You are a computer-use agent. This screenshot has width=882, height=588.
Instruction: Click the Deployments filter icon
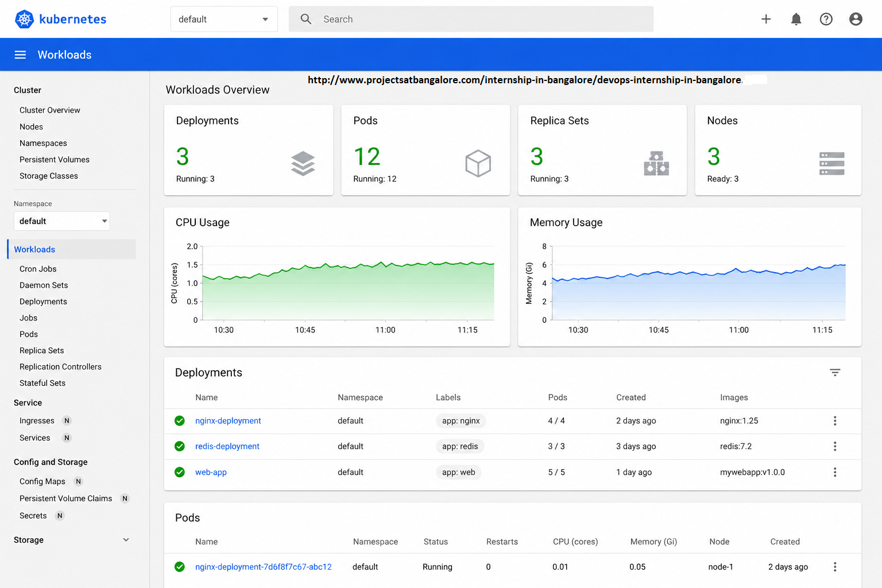[835, 373]
